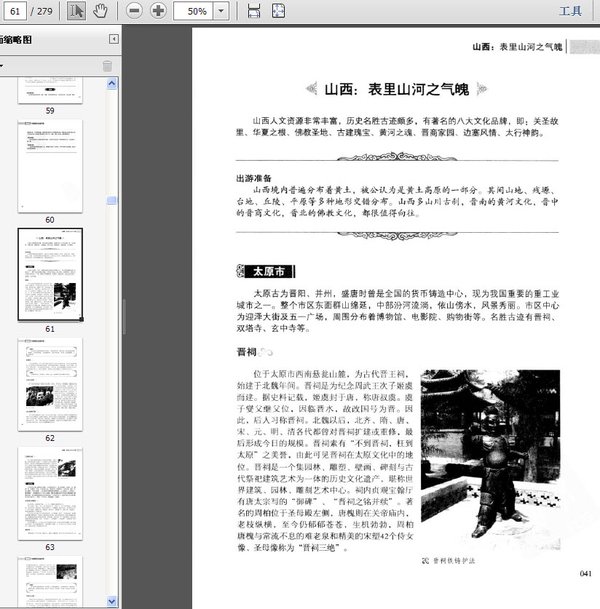Open page 59 thumbnail
This screenshot has height=609, width=600.
[50, 90]
